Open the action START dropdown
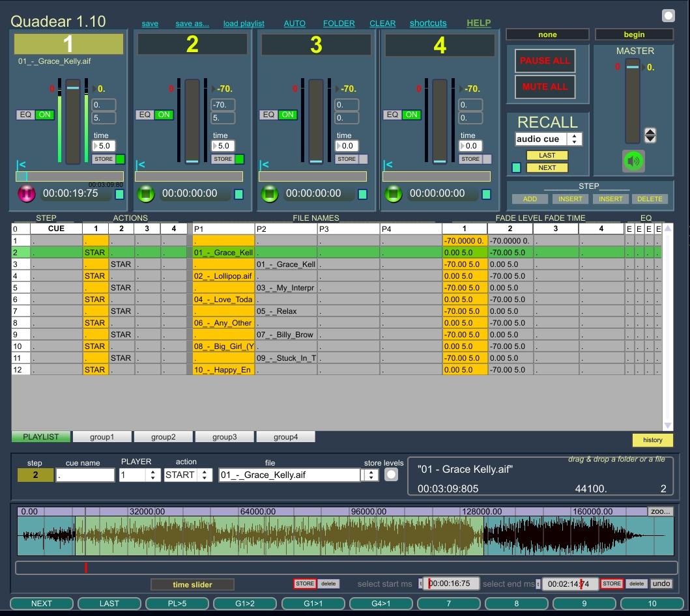 click(188, 475)
